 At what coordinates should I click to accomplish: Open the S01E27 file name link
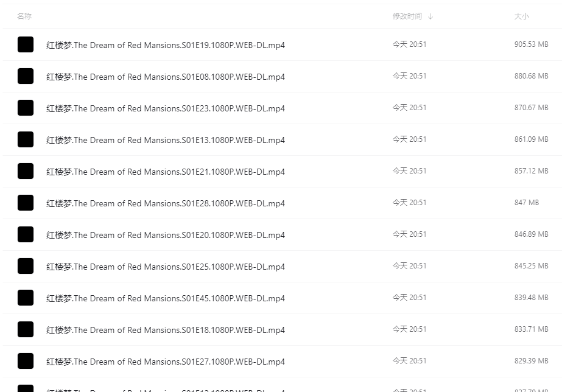[166, 362]
